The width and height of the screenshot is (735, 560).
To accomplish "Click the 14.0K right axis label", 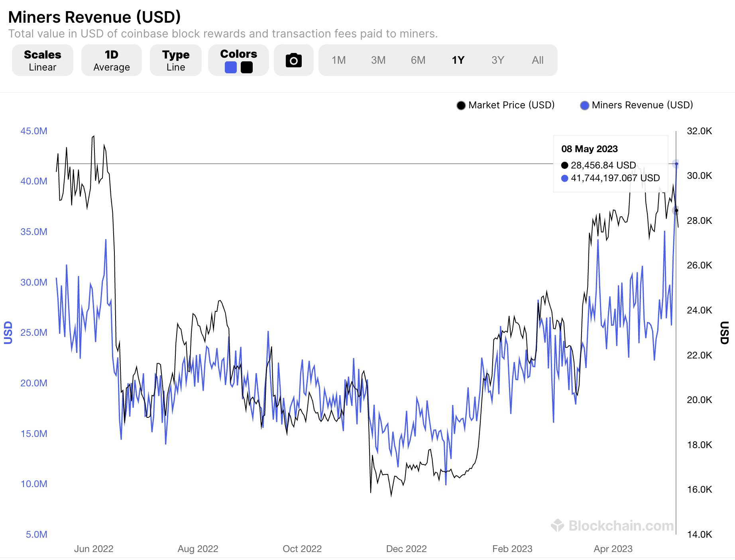I will pyautogui.click(x=700, y=535).
